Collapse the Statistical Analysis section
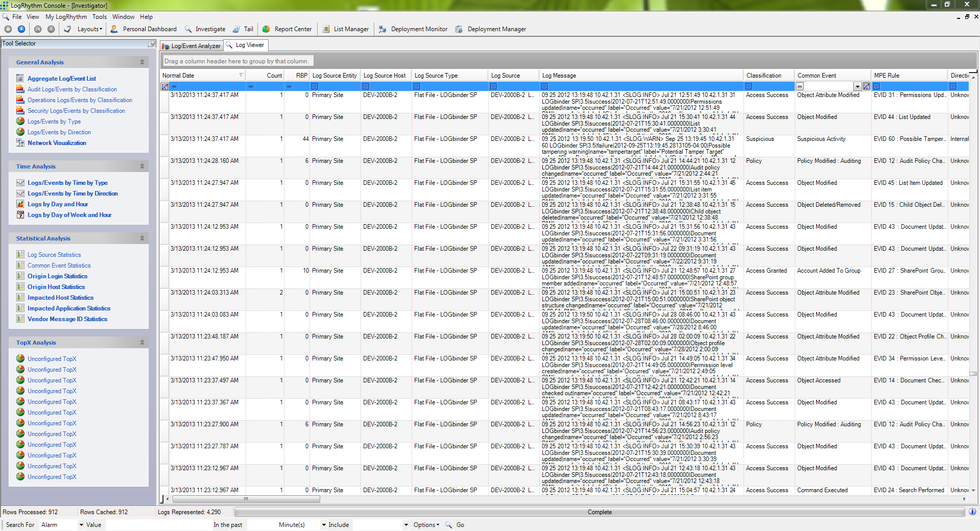The height and width of the screenshot is (531, 980). pos(142,238)
